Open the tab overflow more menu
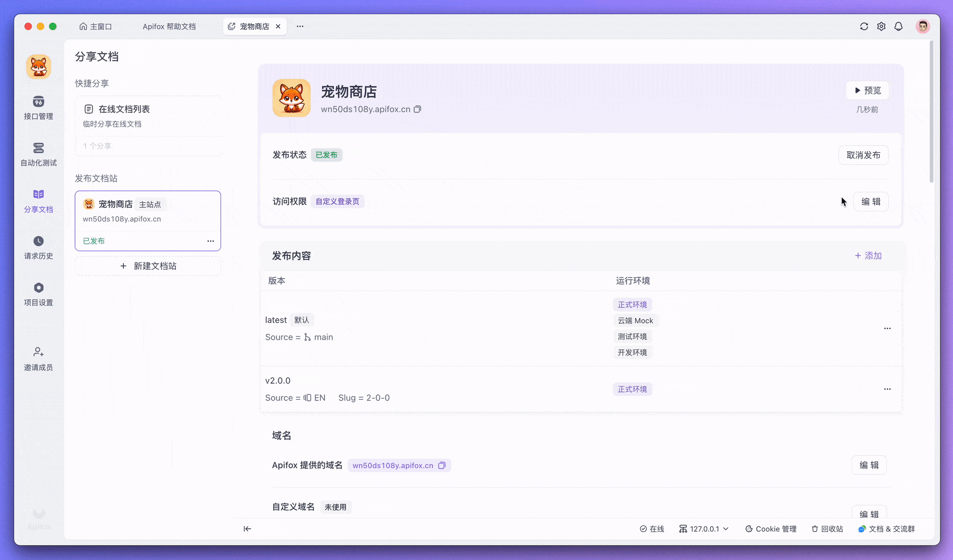The width and height of the screenshot is (953, 560). pos(300,27)
